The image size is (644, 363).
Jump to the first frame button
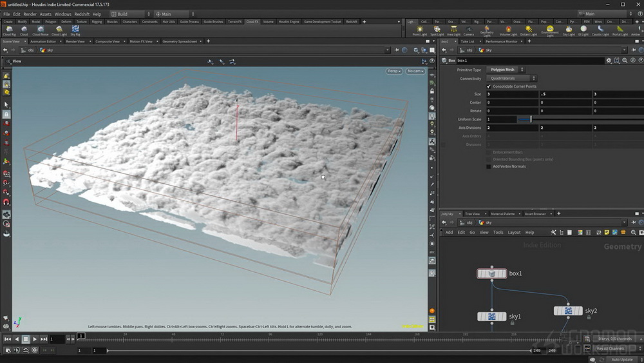pos(7,339)
